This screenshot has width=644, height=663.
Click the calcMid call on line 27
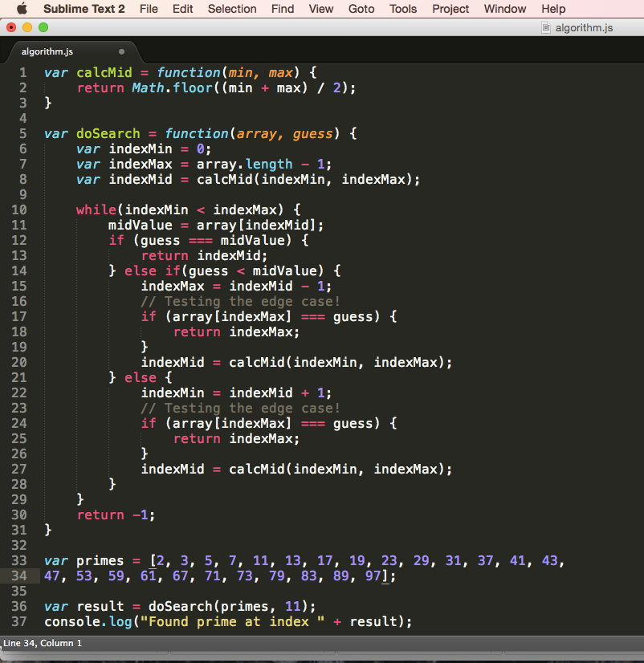point(340,469)
